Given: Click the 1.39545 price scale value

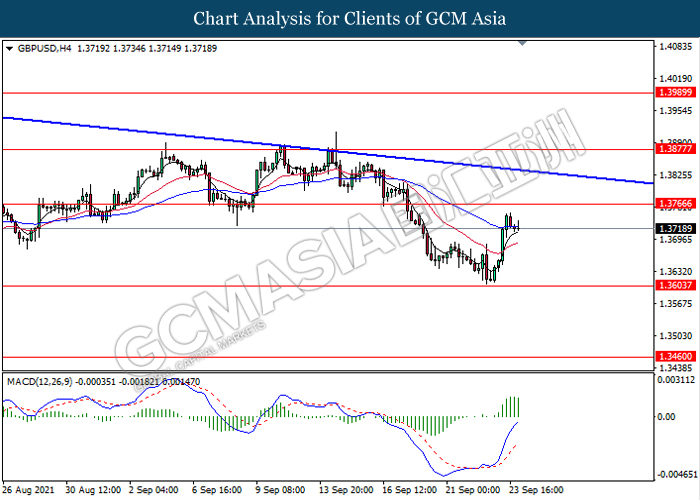Looking at the screenshot, I should (675, 110).
